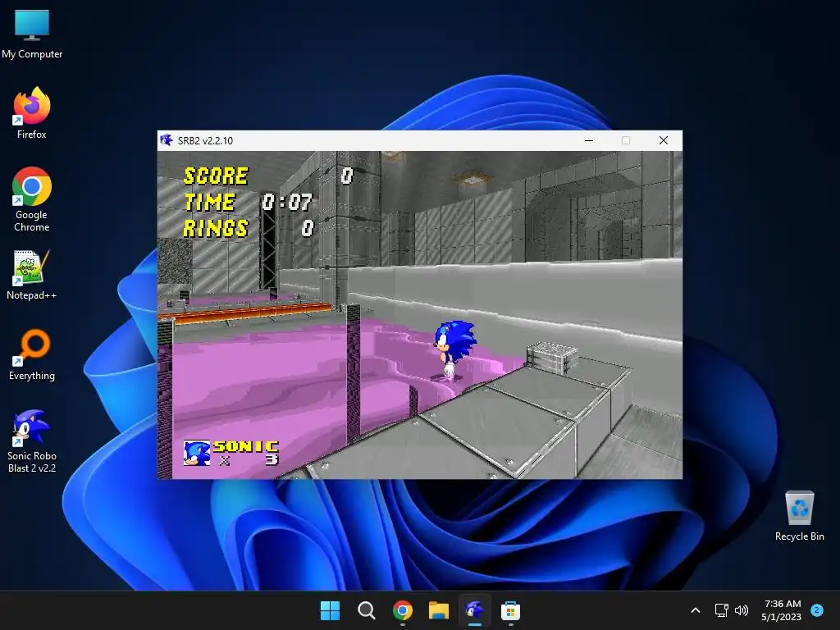Select the Recycle Bin desktop icon

pos(799,516)
